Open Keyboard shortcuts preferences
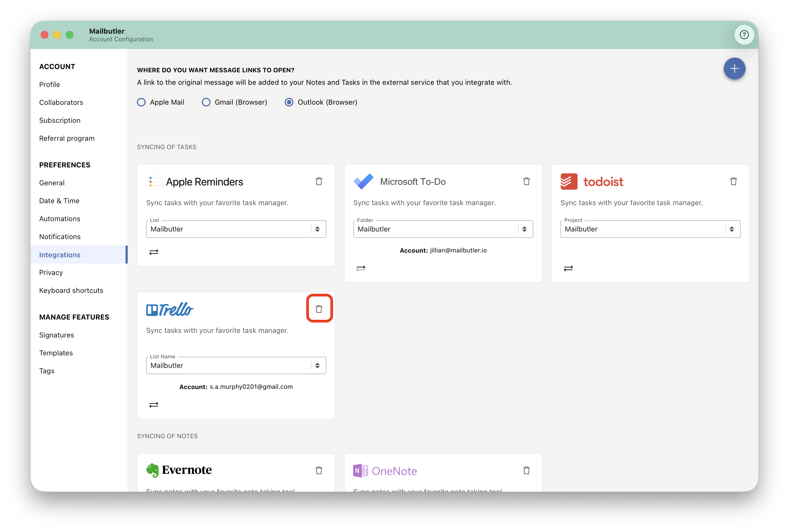This screenshot has height=532, width=789. tap(71, 290)
